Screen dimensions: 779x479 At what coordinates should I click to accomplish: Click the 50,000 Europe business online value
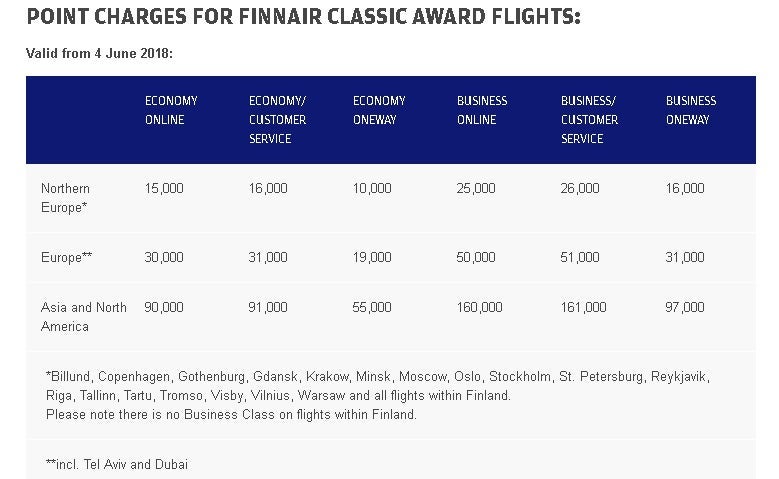[x=476, y=257]
